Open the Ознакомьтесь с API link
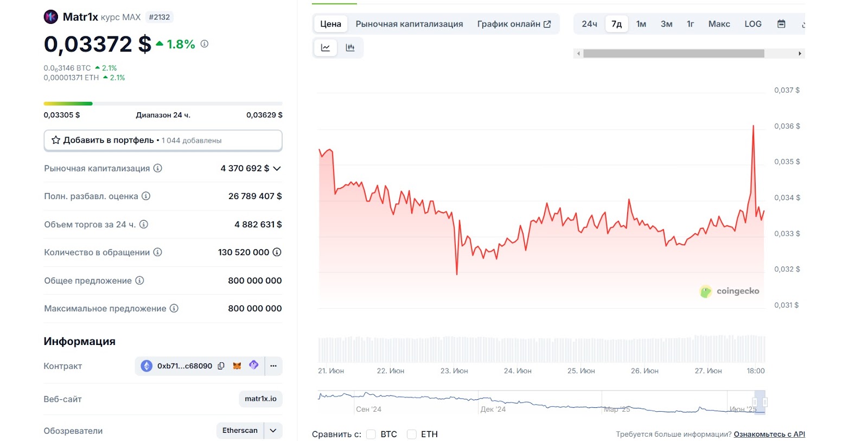 tap(769, 434)
